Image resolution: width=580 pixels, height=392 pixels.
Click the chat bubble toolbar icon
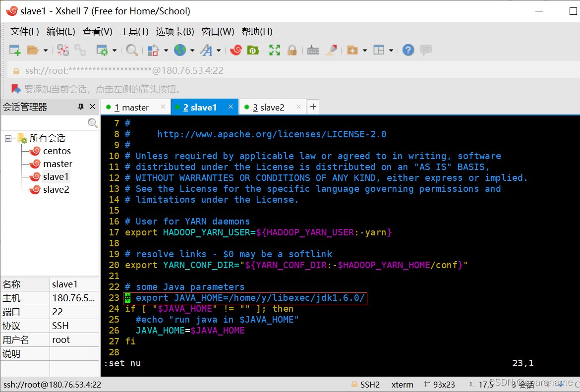click(x=426, y=50)
